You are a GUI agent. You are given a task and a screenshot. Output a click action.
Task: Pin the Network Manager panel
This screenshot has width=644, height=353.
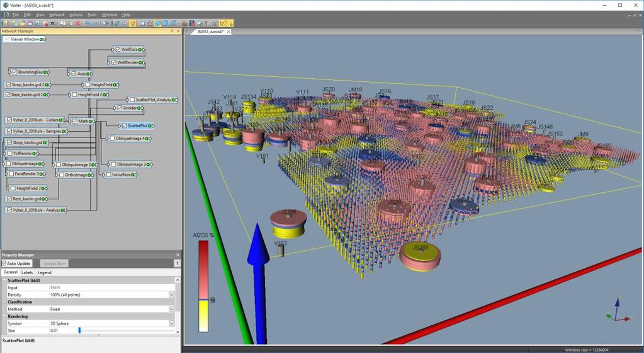point(172,31)
